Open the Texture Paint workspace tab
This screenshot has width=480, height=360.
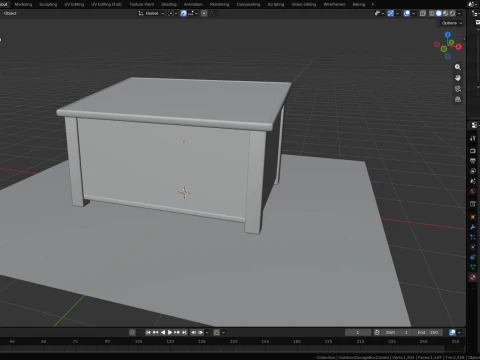point(142,4)
